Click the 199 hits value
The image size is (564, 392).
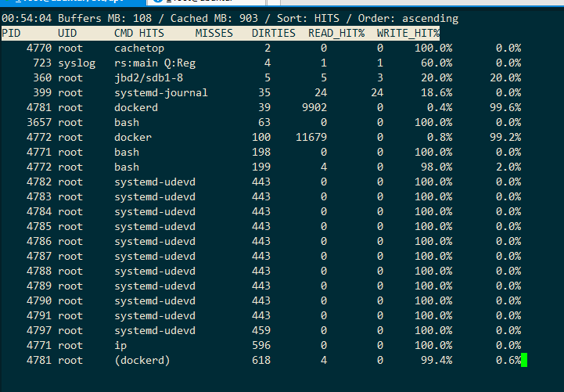click(x=261, y=167)
